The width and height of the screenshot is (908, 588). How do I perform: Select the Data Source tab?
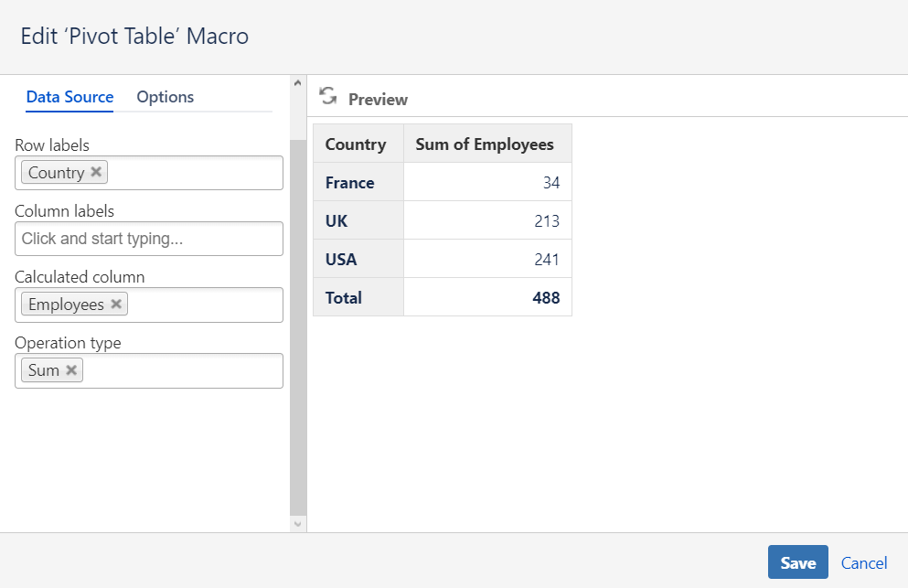[x=69, y=97]
